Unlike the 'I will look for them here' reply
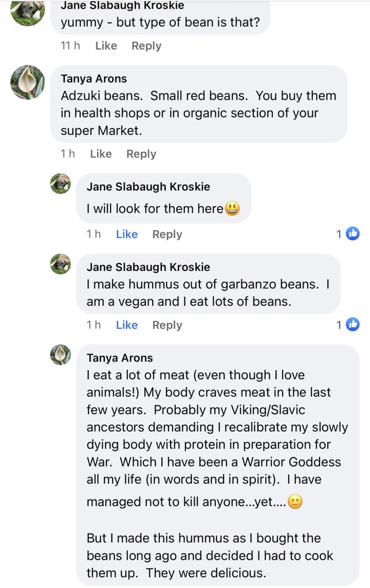The image size is (370, 588). [126, 234]
